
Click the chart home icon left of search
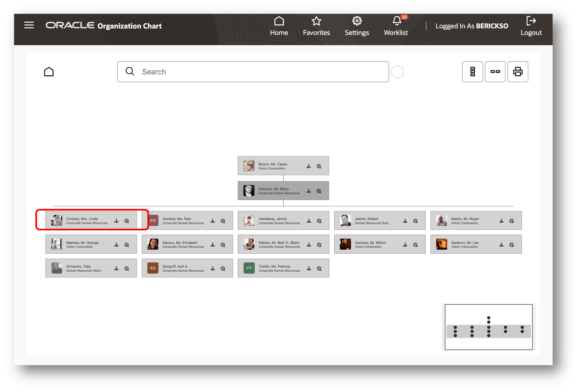[x=49, y=72]
